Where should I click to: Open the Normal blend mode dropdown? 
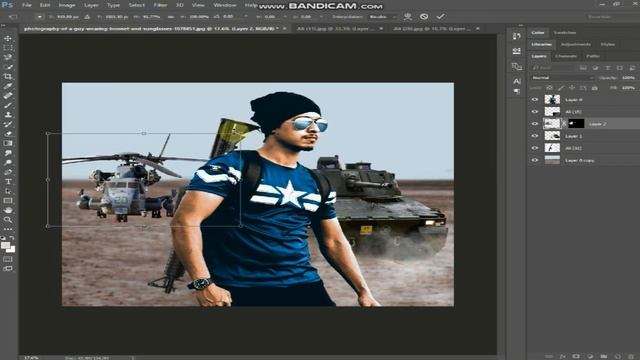(x=562, y=78)
